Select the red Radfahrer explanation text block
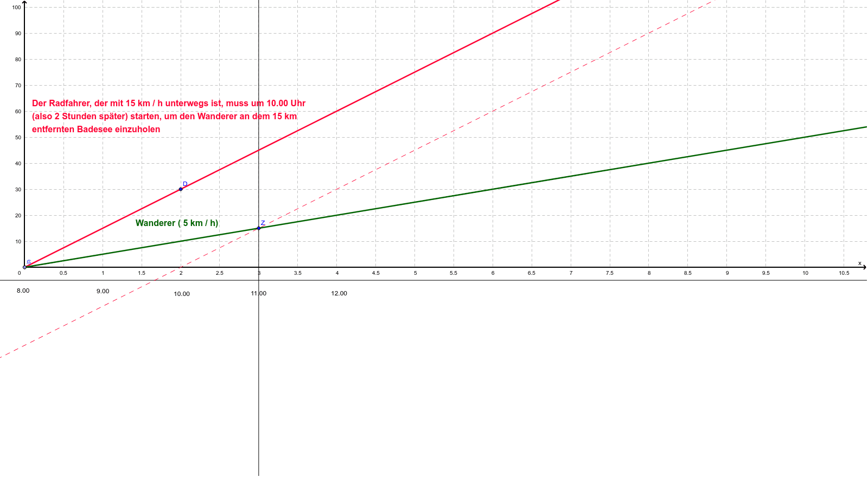The height and width of the screenshot is (477, 868). [x=169, y=116]
